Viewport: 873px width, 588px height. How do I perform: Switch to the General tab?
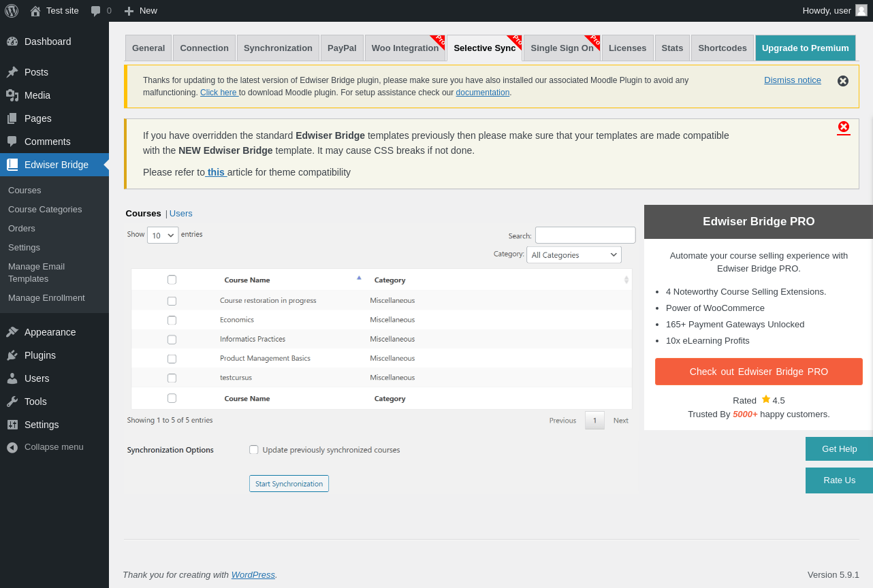(148, 48)
